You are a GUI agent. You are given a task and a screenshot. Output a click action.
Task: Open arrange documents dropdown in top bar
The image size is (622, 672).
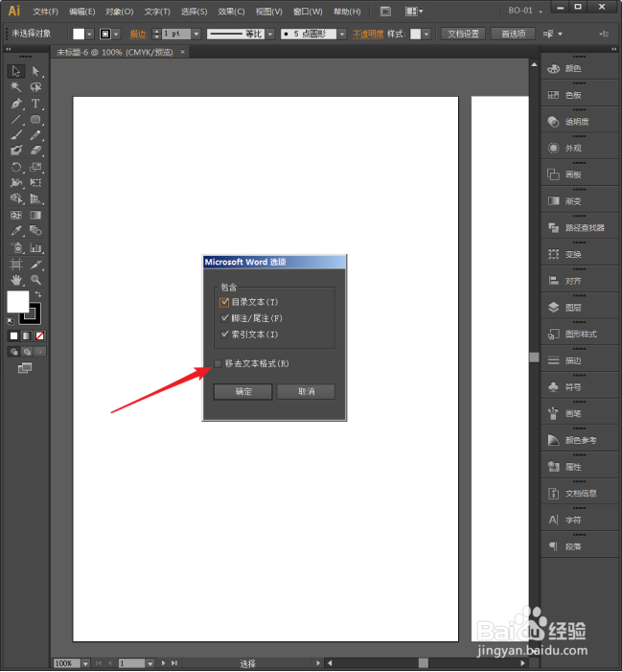point(414,12)
